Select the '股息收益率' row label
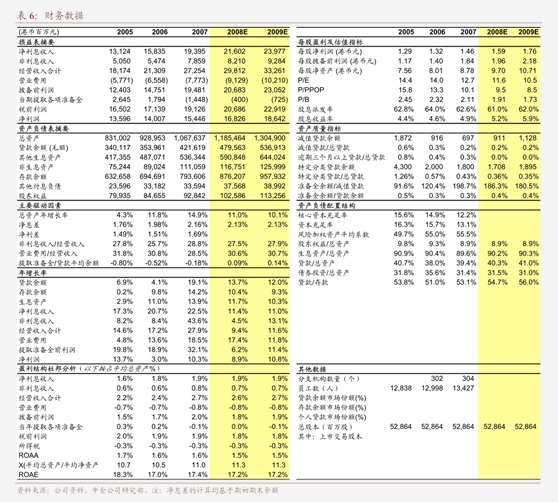This screenshot has height=502, width=558. click(x=315, y=119)
